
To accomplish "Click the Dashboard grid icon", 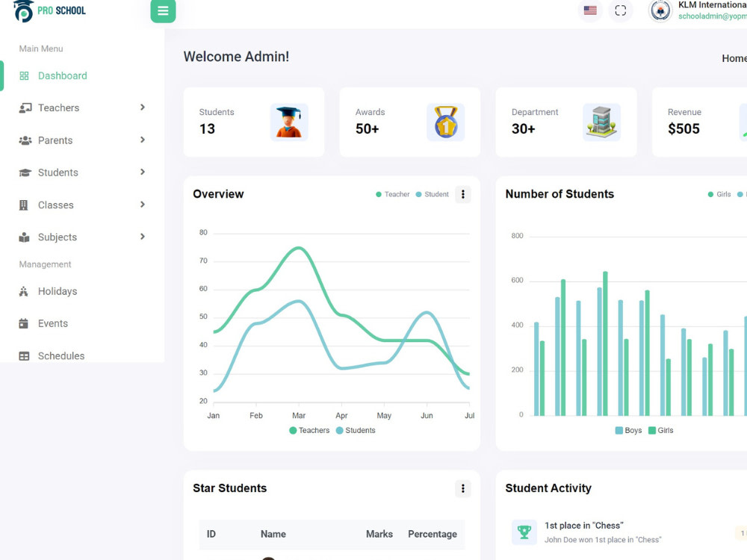I will coord(24,75).
